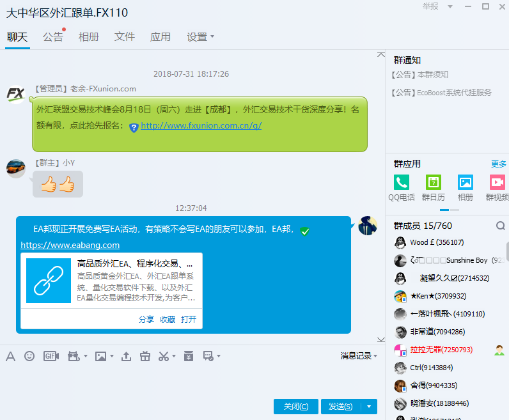Send a picture via image icon

click(x=100, y=356)
